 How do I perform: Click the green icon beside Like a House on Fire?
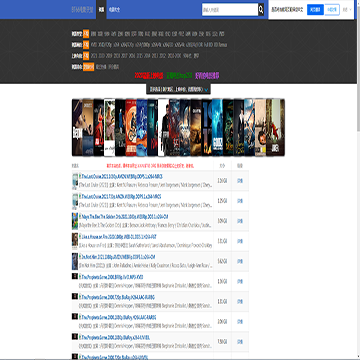80,236
